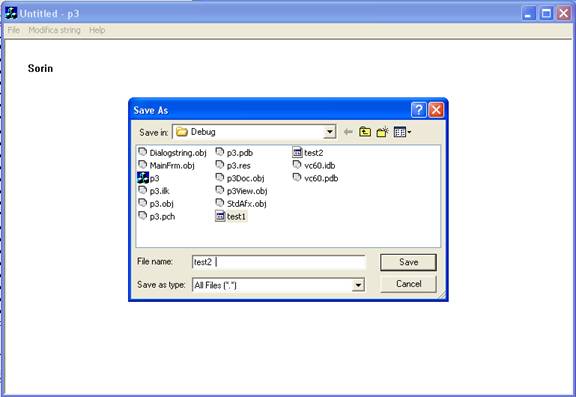576x397 pixels.
Task: Click the vc60.idb file icon
Action: (297, 165)
